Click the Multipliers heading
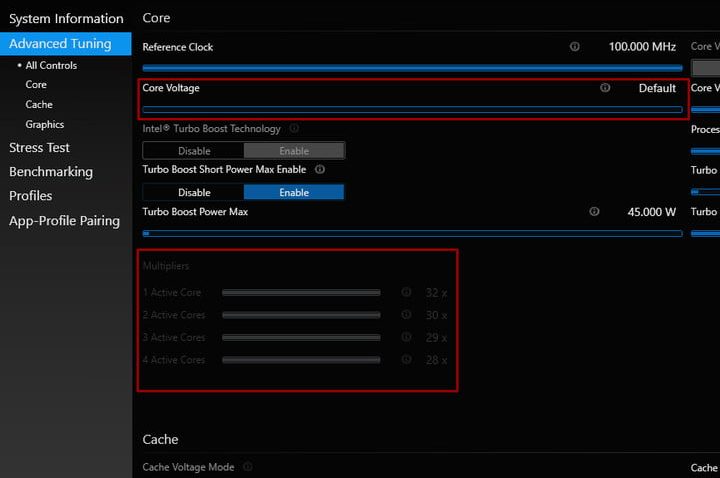The width and height of the screenshot is (720, 478). [x=166, y=266]
